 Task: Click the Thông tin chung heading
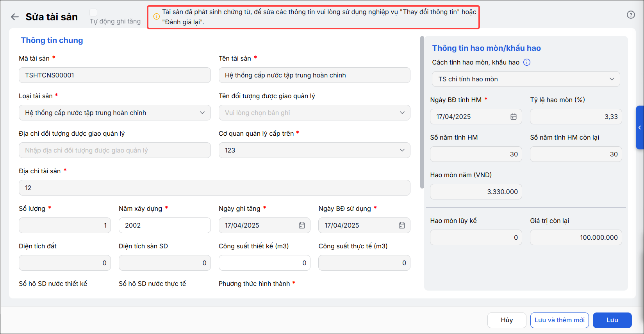[x=52, y=40]
